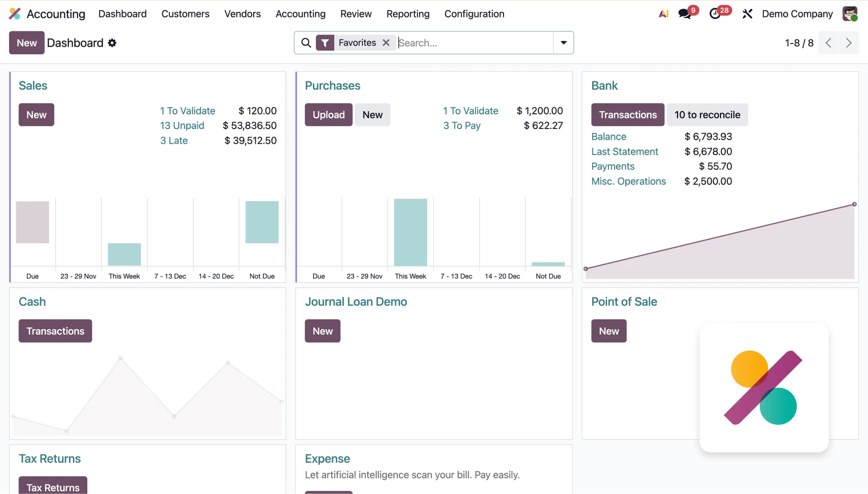Click Upload button in Purchases card
This screenshot has width=868, height=494.
329,115
